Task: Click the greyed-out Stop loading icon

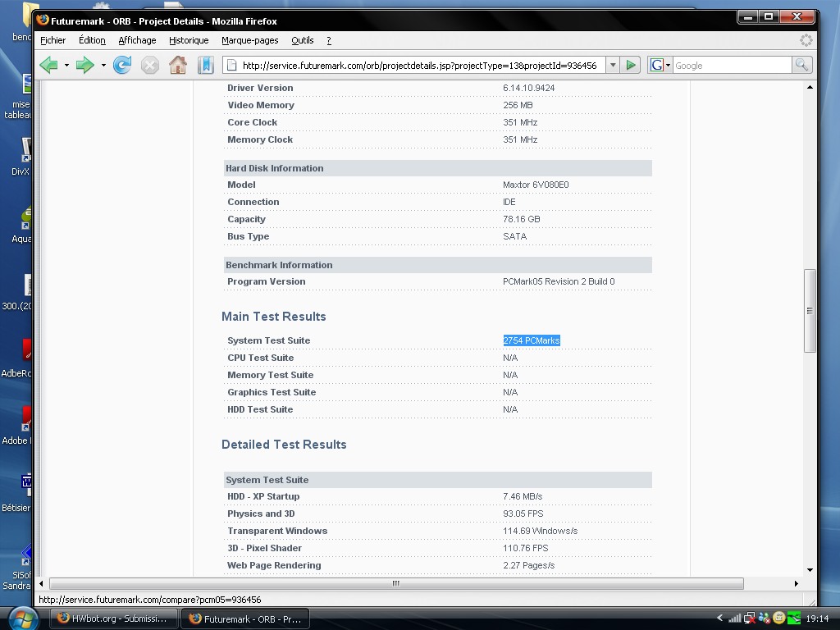Action: pyautogui.click(x=150, y=66)
